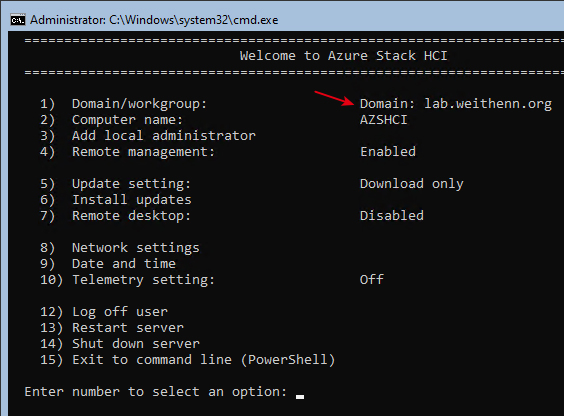Choose the Network settings entry
This screenshot has width=564, height=416.
click(119, 248)
